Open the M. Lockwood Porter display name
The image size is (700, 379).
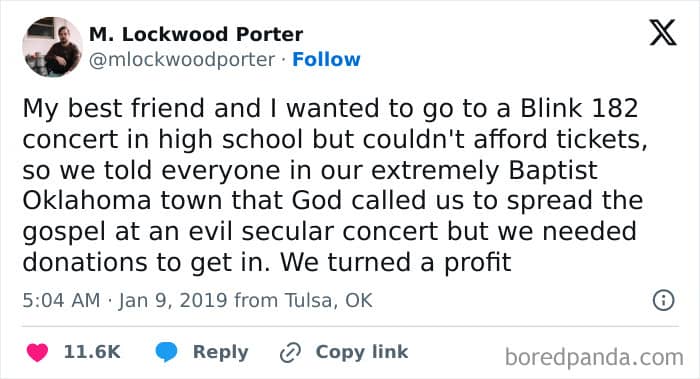196,34
